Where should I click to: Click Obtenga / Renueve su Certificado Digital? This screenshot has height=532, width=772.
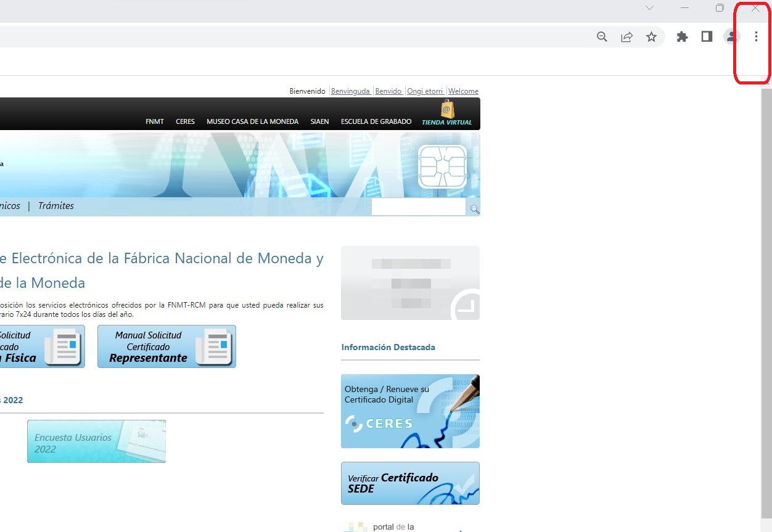pyautogui.click(x=410, y=411)
